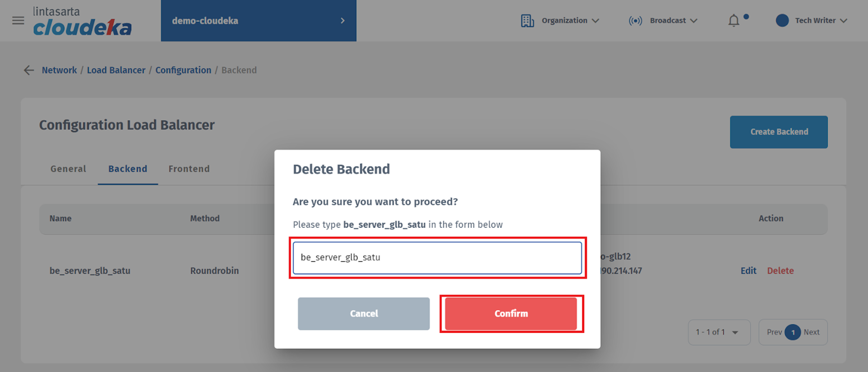868x372 pixels.
Task: Click the back arrow beside Network breadcrumb
Action: coord(29,70)
